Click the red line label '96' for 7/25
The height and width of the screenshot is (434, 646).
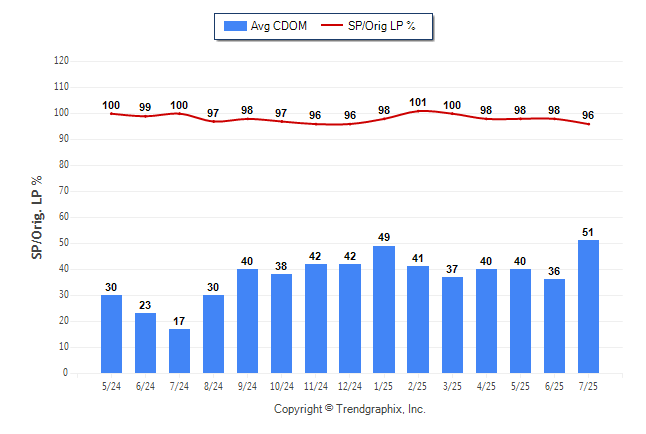[588, 115]
